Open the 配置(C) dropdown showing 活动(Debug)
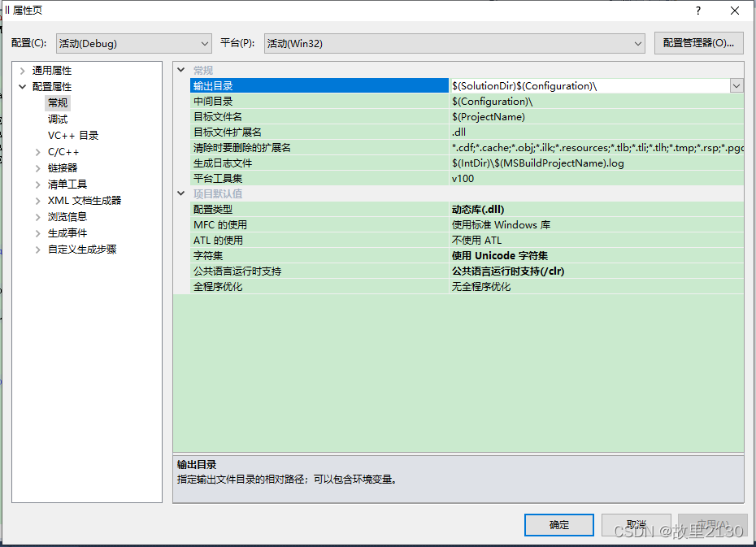 [x=134, y=43]
